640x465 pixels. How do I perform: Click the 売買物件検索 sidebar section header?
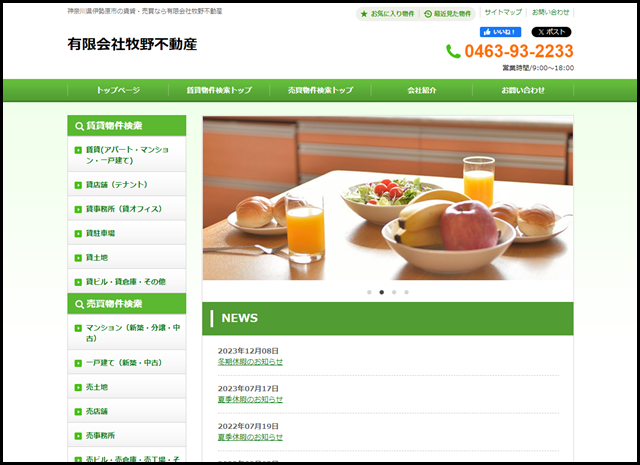(127, 304)
